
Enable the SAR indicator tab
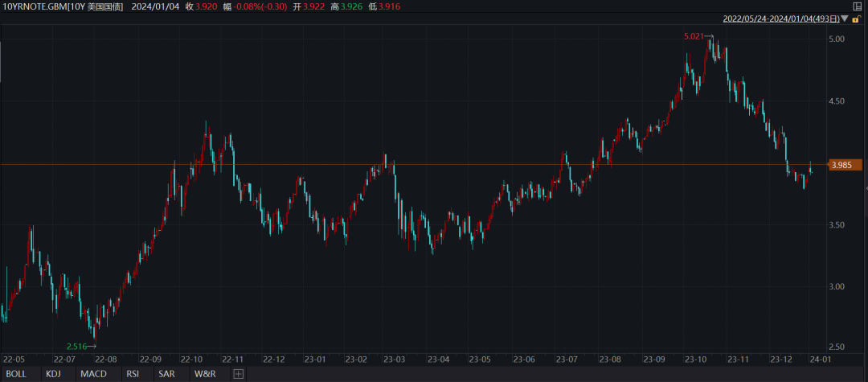pos(166,374)
